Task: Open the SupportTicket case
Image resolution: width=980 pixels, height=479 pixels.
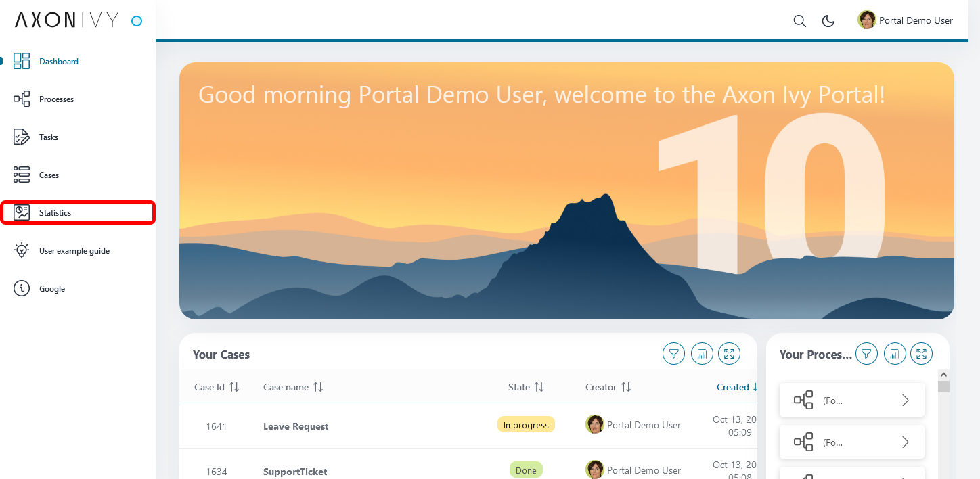Action: click(x=295, y=472)
